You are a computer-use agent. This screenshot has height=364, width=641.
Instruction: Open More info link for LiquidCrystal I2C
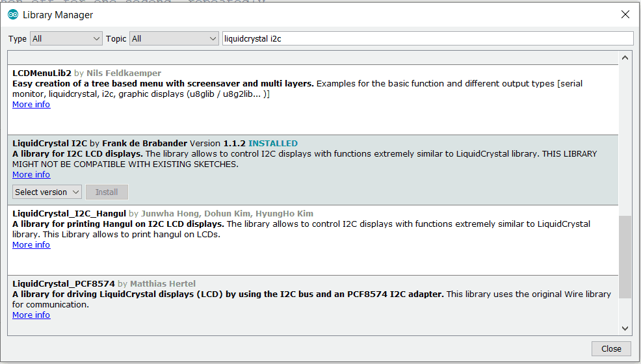(x=31, y=175)
